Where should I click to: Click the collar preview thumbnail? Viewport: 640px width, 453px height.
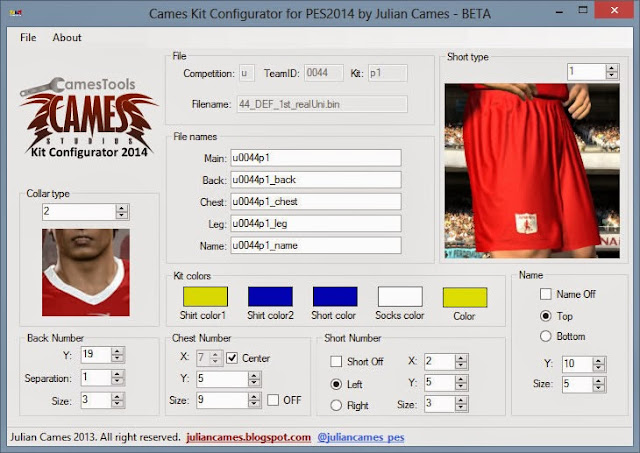[x=86, y=272]
